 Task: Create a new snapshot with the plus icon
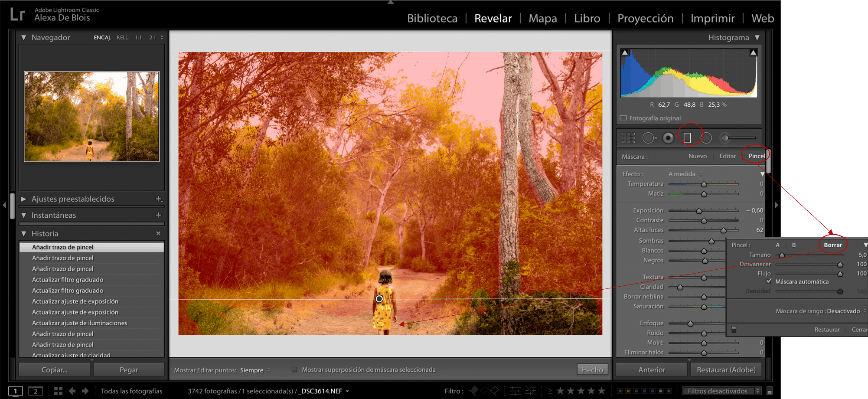[x=158, y=215]
